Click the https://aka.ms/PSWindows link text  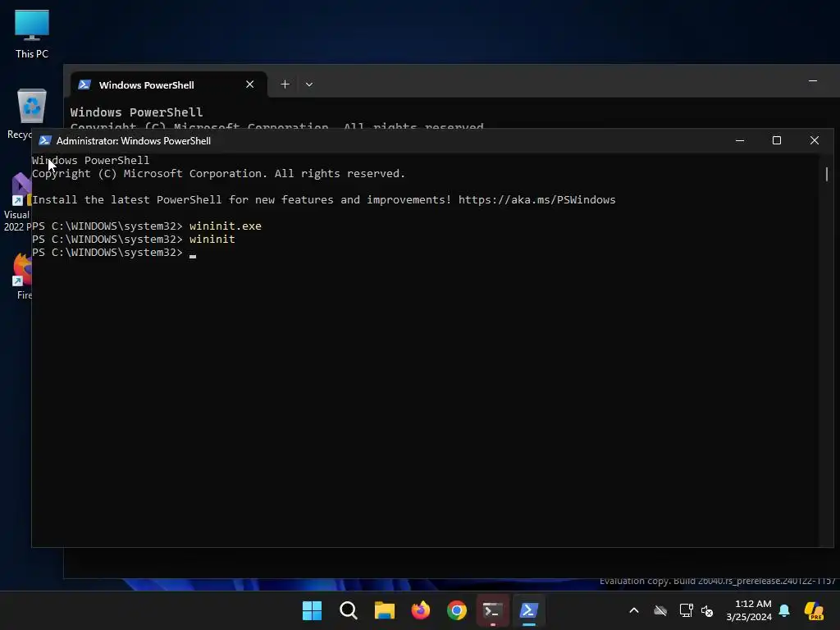point(536,200)
